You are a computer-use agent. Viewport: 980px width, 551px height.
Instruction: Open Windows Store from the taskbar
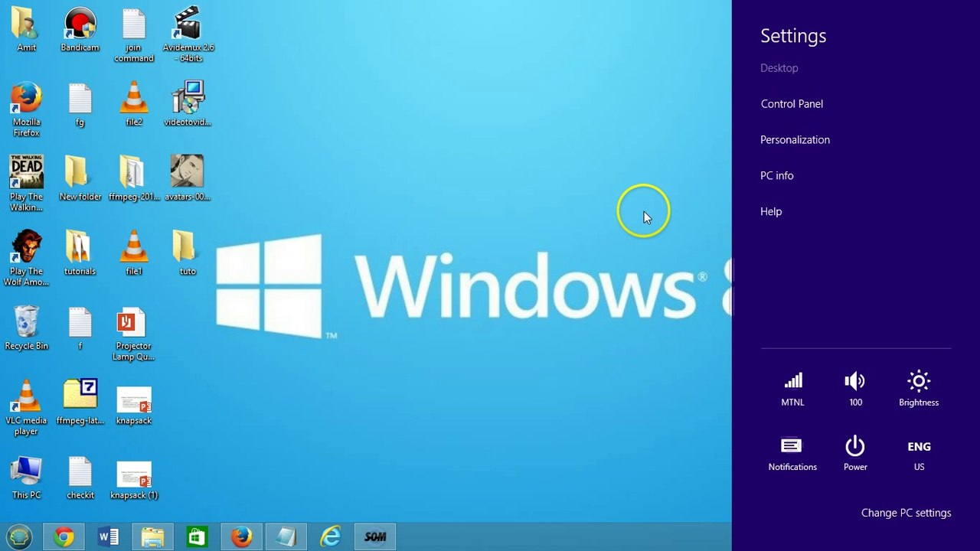[x=198, y=537]
